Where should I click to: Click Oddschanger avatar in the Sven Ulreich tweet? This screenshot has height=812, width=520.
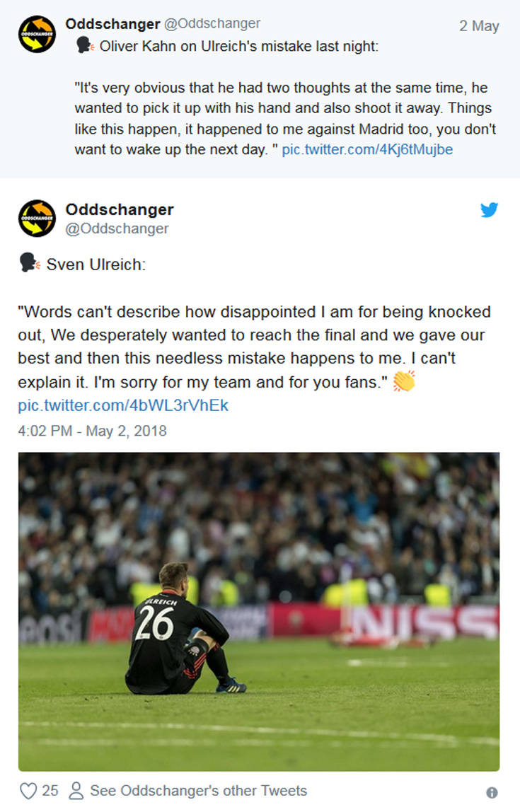[x=37, y=218]
